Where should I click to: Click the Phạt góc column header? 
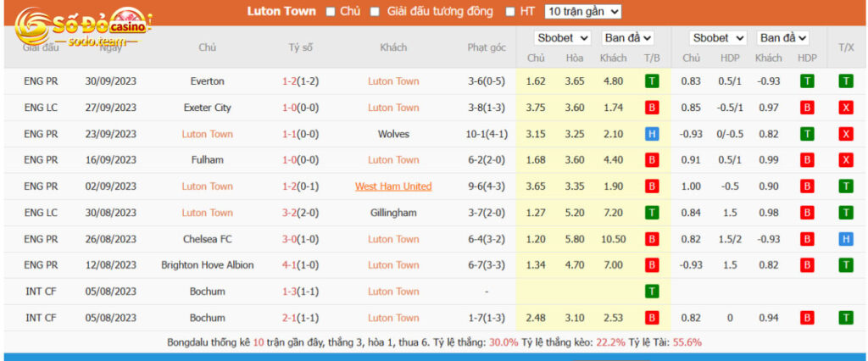click(487, 47)
